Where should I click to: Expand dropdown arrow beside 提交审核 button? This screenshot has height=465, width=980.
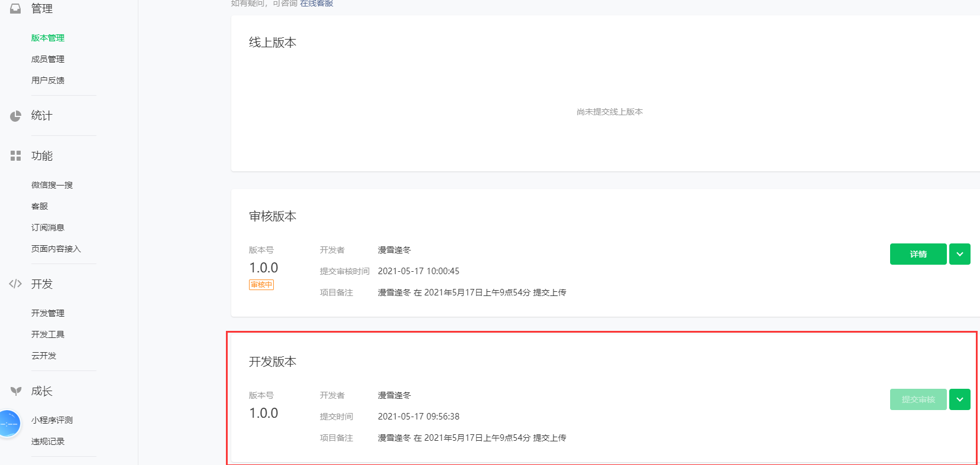pyautogui.click(x=959, y=399)
